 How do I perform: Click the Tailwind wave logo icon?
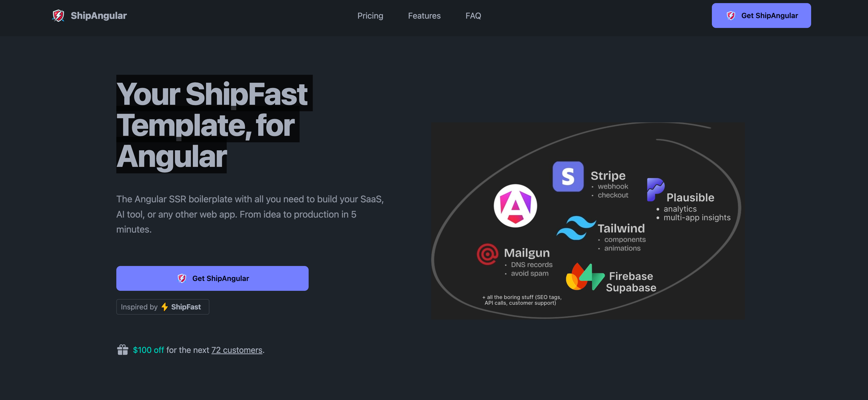click(576, 228)
